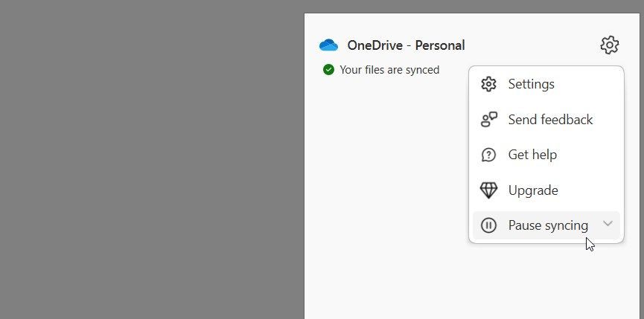The width and height of the screenshot is (644, 319).
Task: Select Get help in the menu
Action: click(532, 155)
